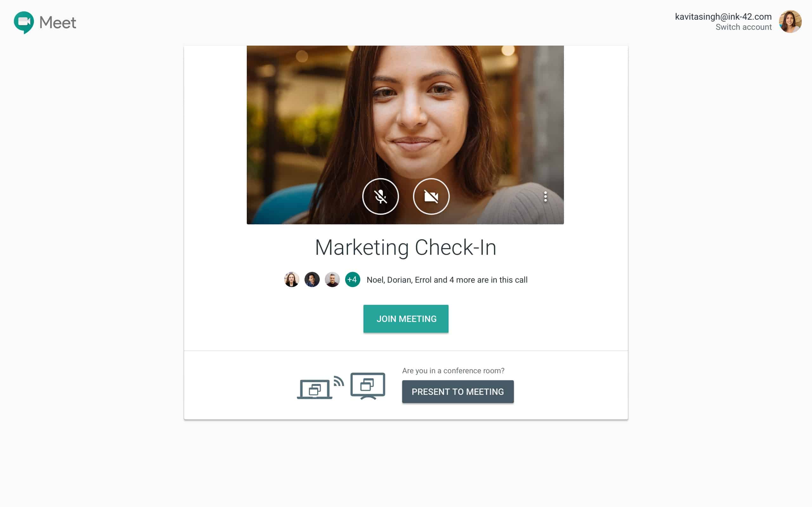
Task: Click Errol's participant avatar
Action: coord(332,279)
